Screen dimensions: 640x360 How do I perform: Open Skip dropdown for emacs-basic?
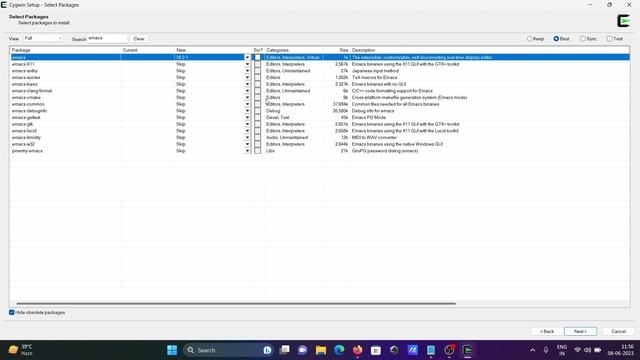[x=247, y=84]
